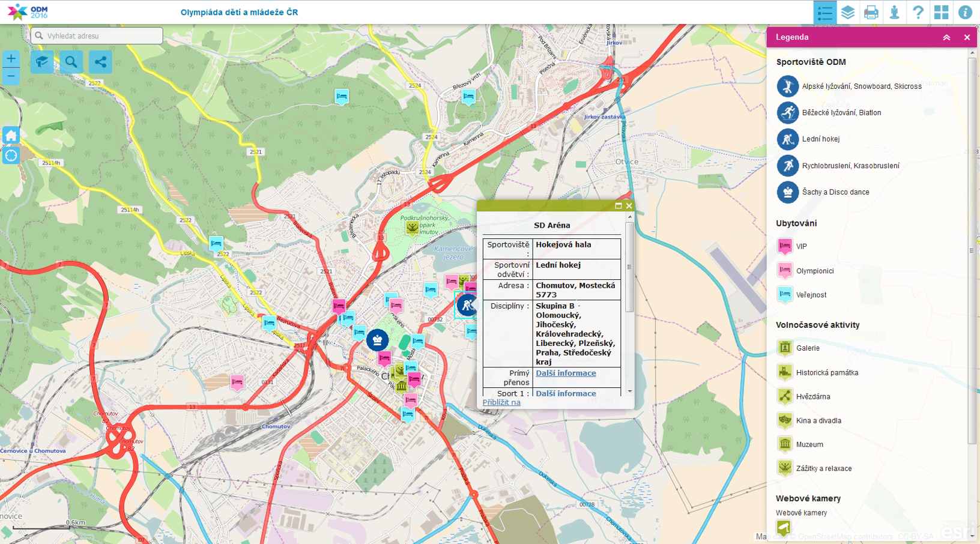Viewport: 980px width, 544px height.
Task: Collapse the Legenda panel
Action: [946, 37]
